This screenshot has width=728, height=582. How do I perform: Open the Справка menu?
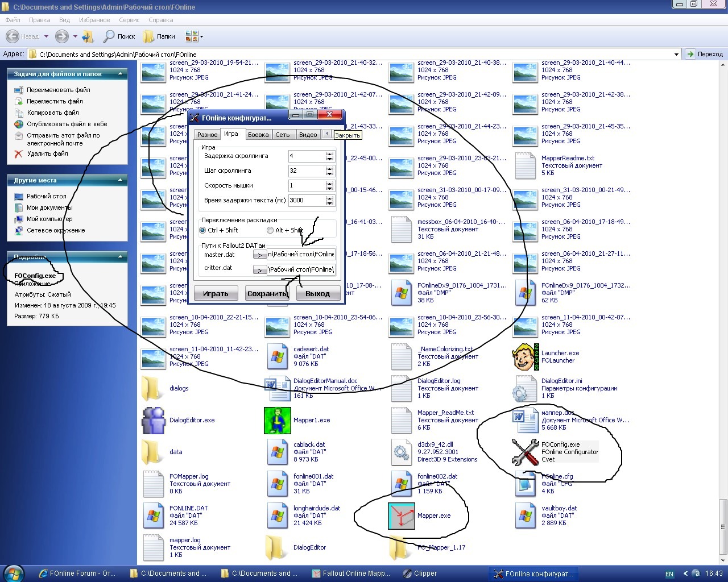click(x=160, y=20)
